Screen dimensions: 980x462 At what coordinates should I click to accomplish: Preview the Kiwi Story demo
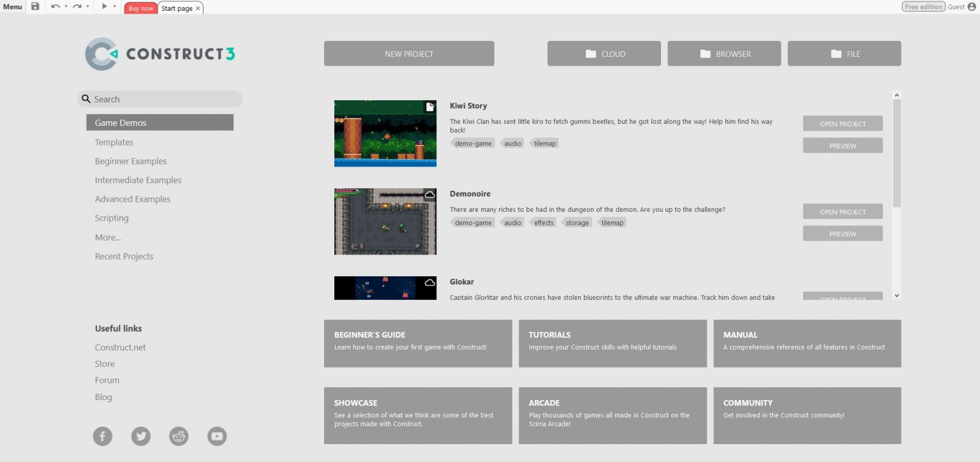click(843, 145)
